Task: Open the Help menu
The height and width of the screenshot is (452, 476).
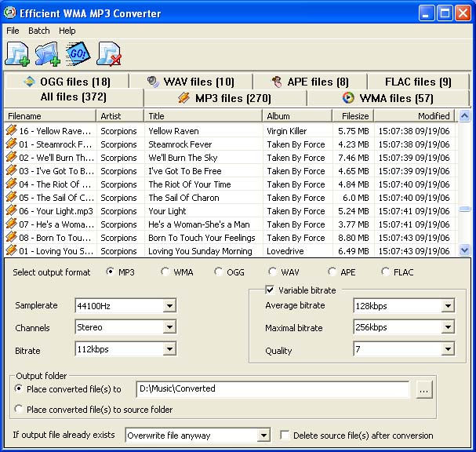Action: pyautogui.click(x=67, y=31)
